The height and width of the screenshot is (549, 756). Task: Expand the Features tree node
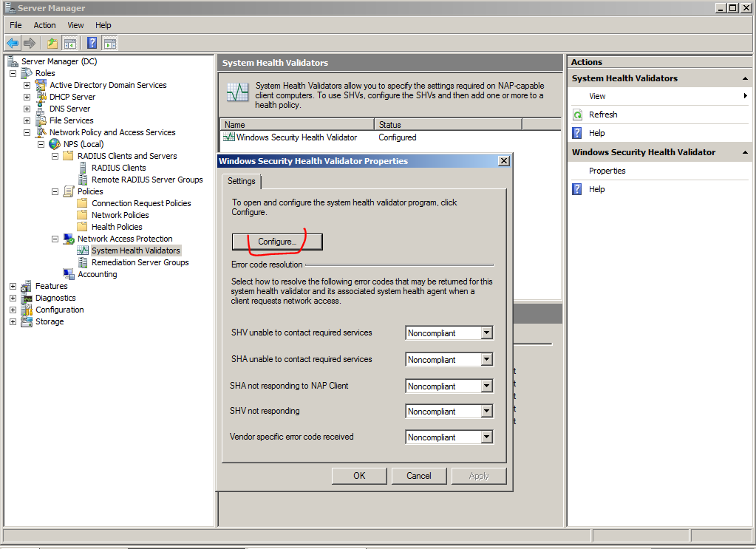pos(13,286)
